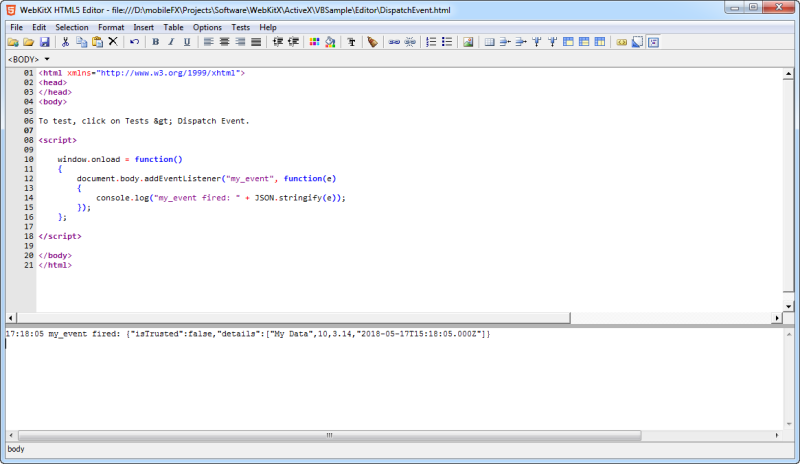Click the '</html>' tag on line 21
This screenshot has width=800, height=464.
55,265
